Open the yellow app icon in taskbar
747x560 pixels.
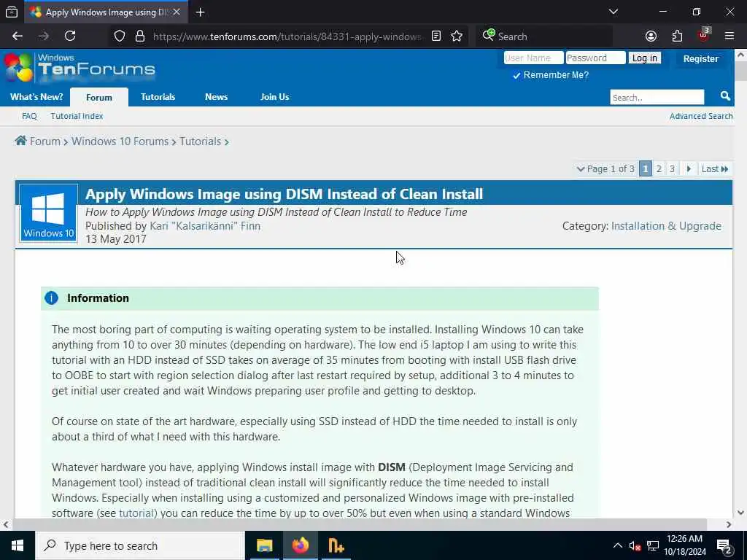click(x=336, y=545)
